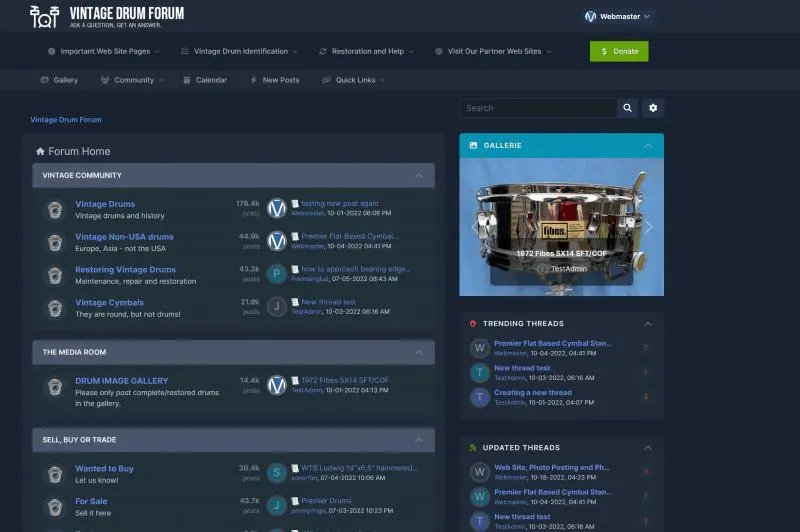Show previous gallery image arrow

click(x=474, y=227)
